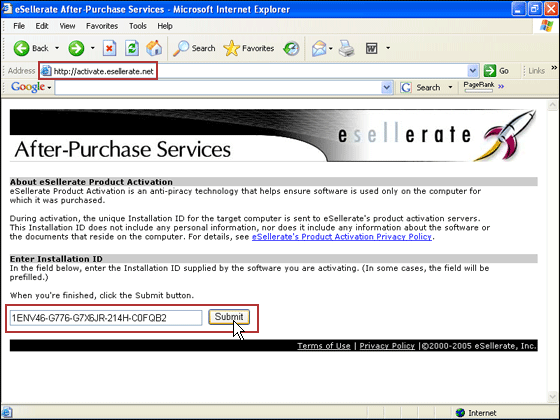Click the address bar URL field
This screenshot has width=560, height=420.
click(260, 71)
